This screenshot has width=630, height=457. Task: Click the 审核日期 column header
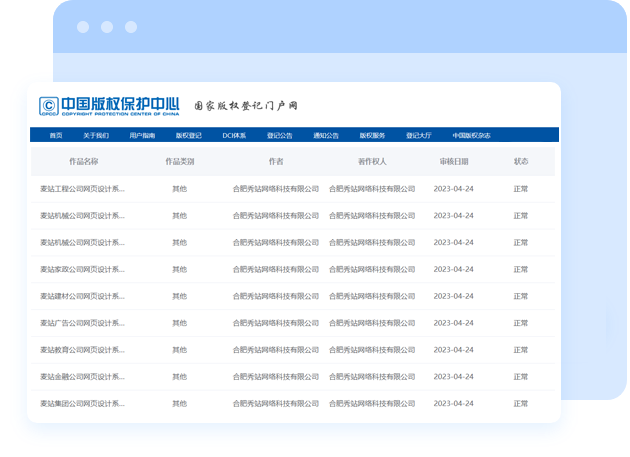point(453,161)
